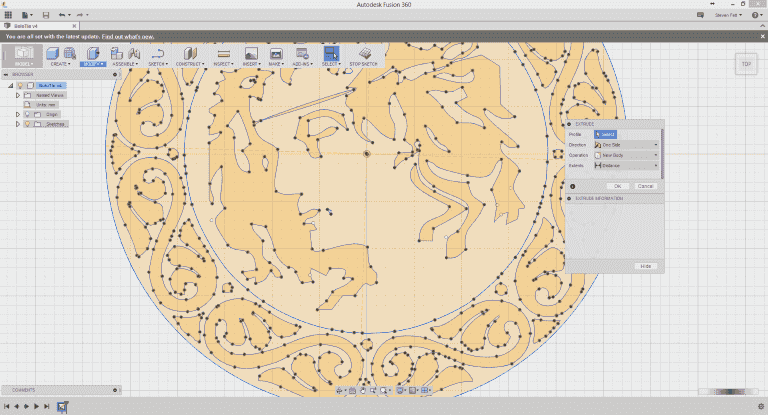Open the data panel grid icon
The height and width of the screenshot is (415, 768).
[x=8, y=15]
